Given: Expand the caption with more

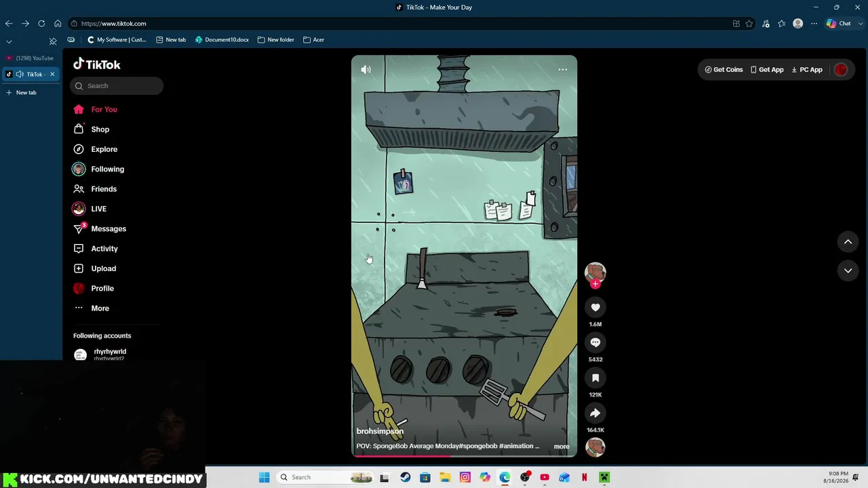Looking at the screenshot, I should coord(561,447).
